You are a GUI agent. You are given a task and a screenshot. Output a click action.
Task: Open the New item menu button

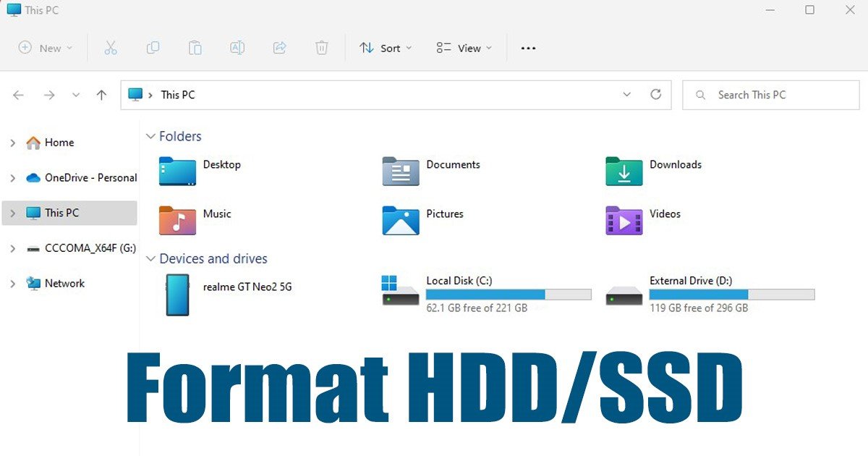click(x=46, y=48)
